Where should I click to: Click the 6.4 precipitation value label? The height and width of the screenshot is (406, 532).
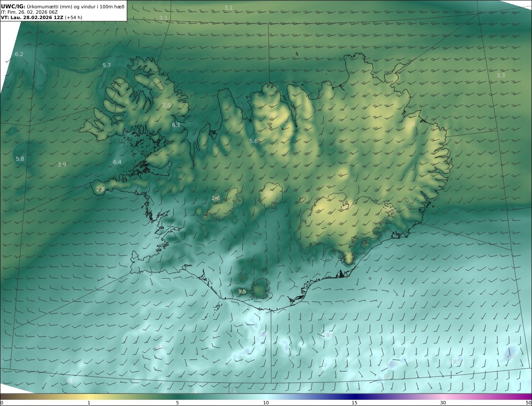(x=117, y=162)
